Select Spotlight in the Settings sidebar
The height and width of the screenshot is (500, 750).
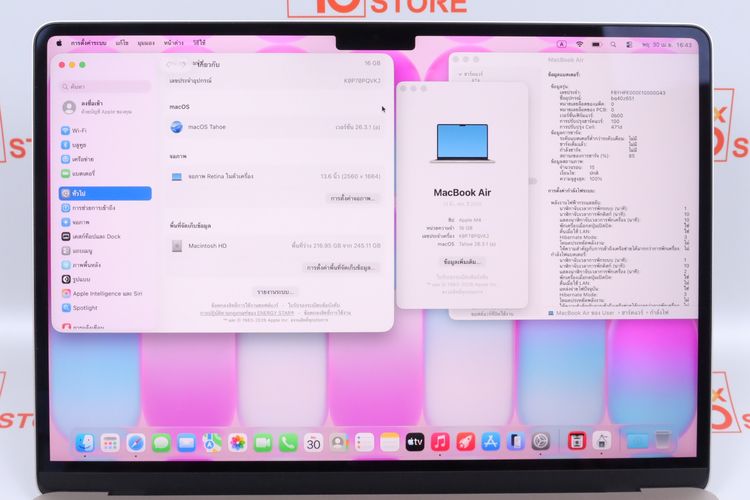point(106,308)
